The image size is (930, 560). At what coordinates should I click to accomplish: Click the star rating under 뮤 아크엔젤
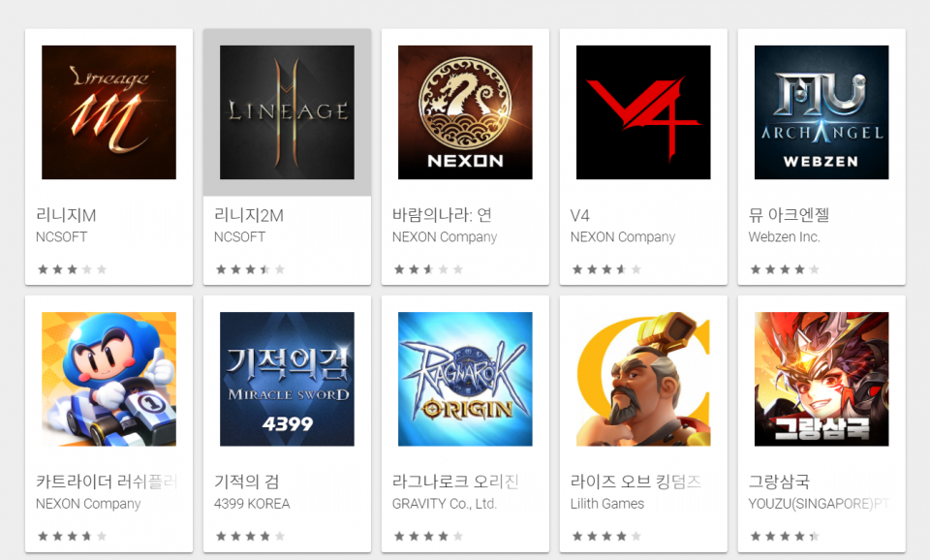(785, 269)
